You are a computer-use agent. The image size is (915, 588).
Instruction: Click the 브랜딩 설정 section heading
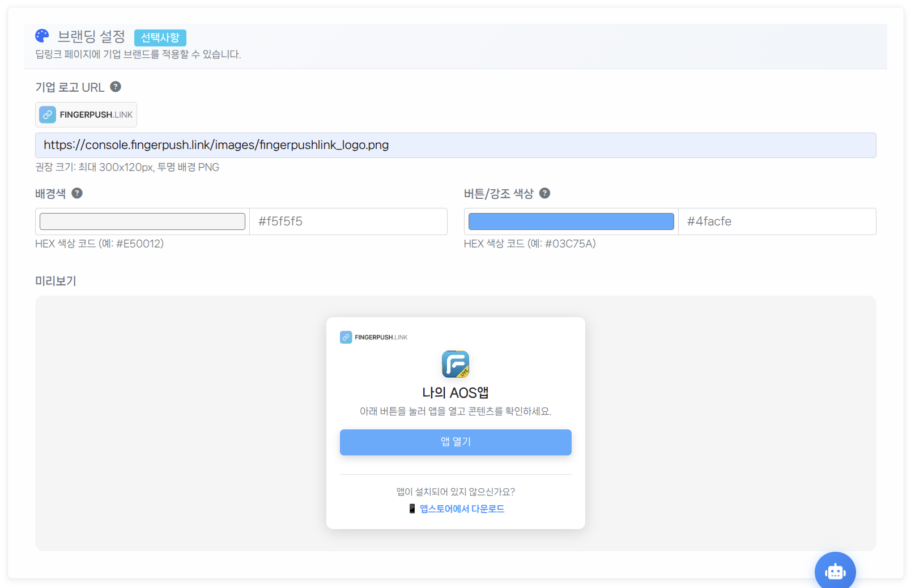(91, 37)
